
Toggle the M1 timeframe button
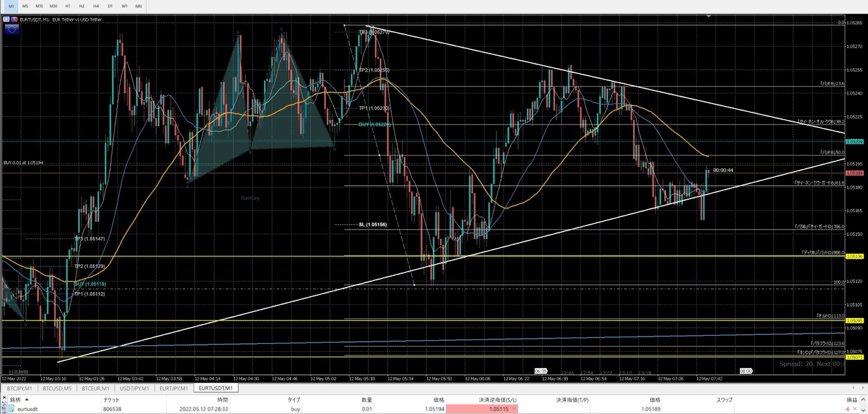pyautogui.click(x=11, y=7)
